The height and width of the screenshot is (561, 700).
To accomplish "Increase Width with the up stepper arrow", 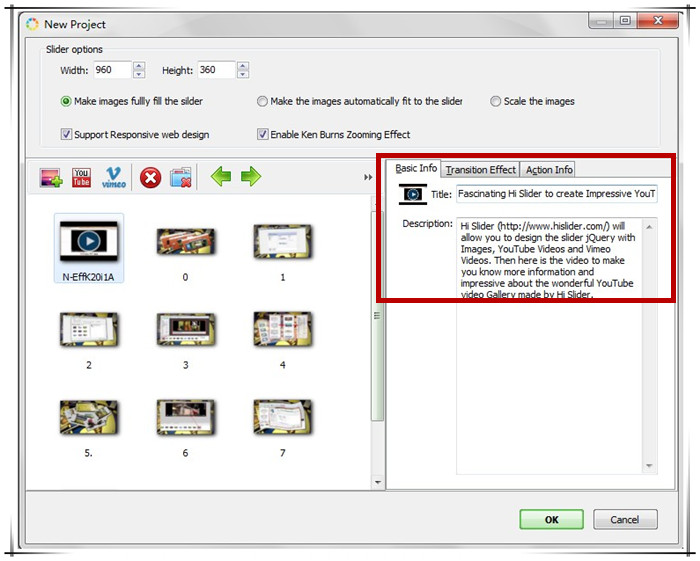I will click(x=139, y=66).
